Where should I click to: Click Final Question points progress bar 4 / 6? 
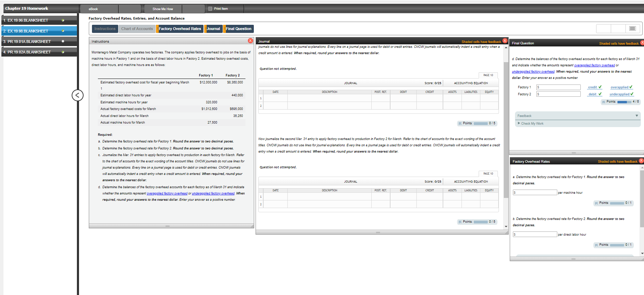click(x=624, y=102)
